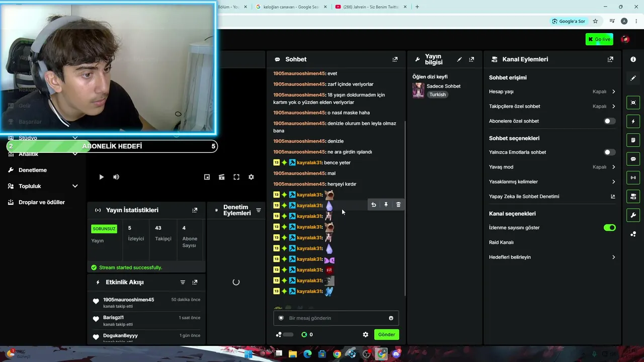Open Denetim Eylemleri filter menu
This screenshot has width=644, height=362.
click(259, 210)
